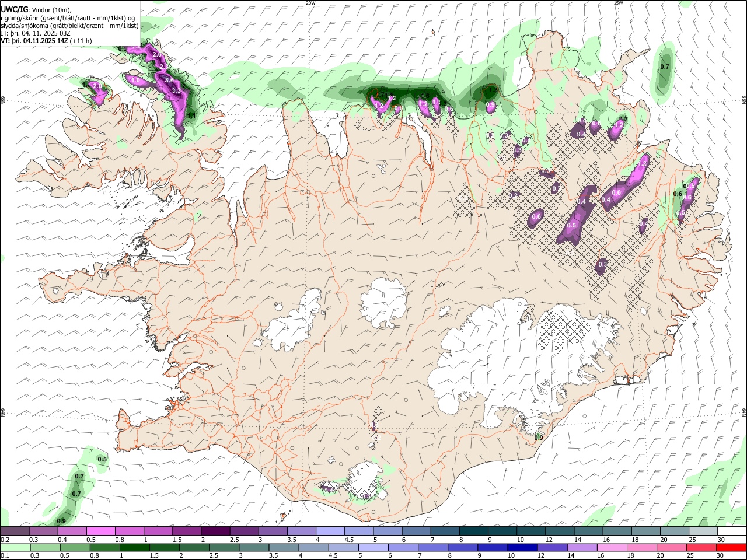Click the 'rigning/skúrir (grænt/blátt/rautt - mm/1klst)' line
Image resolution: width=747 pixels, height=560 pixels.
click(x=68, y=17)
